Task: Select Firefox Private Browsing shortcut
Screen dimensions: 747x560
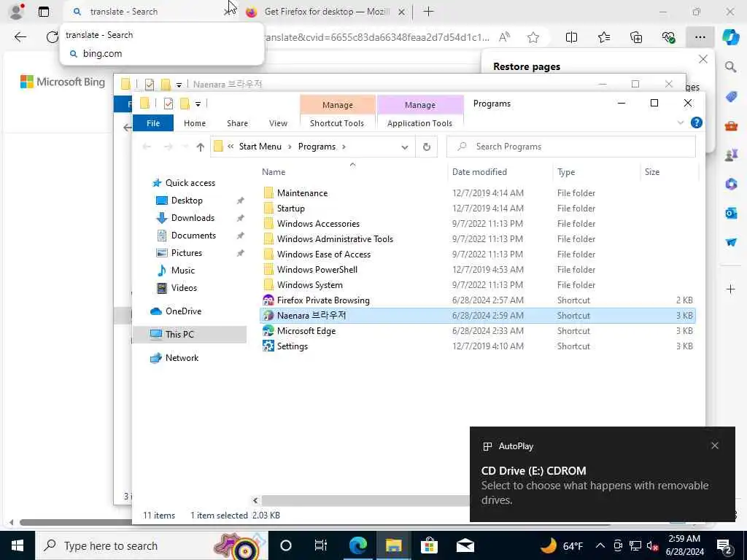Action: (x=323, y=300)
